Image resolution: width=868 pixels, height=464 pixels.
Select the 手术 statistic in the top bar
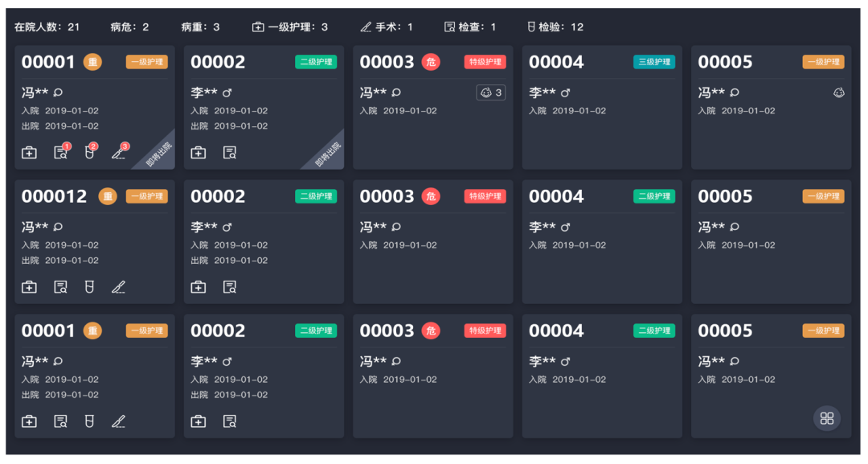click(387, 27)
